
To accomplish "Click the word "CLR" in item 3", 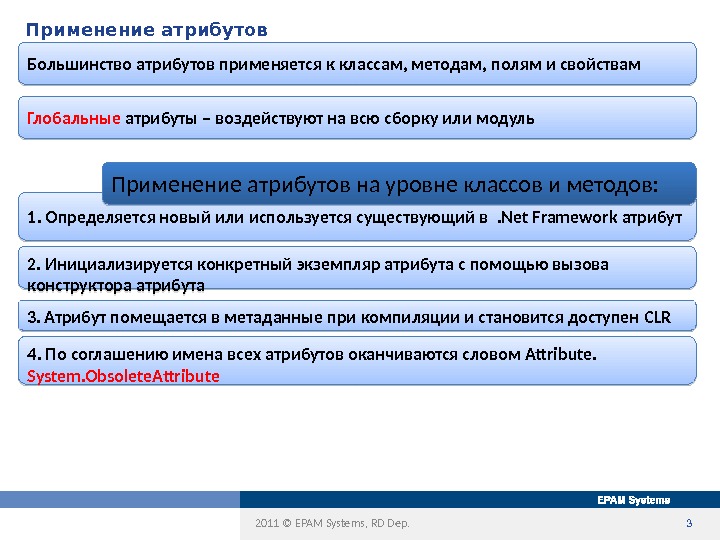I will [658, 317].
